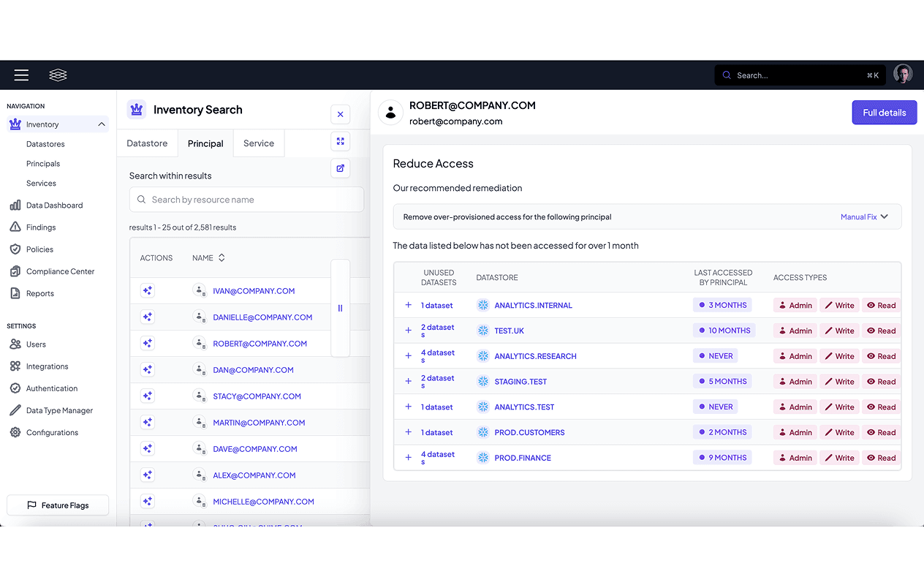Click the actions sparkle icon for ROBERT@COMPANY.COM
This screenshot has height=585, width=924.
click(148, 343)
